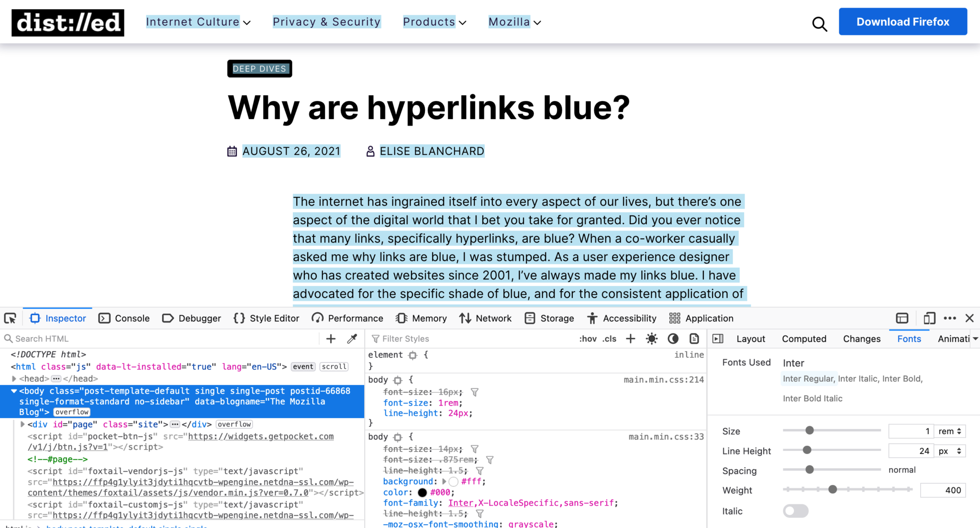Screen dimensions: 980x528
Task: Click the event badge on html element
Action: point(303,367)
